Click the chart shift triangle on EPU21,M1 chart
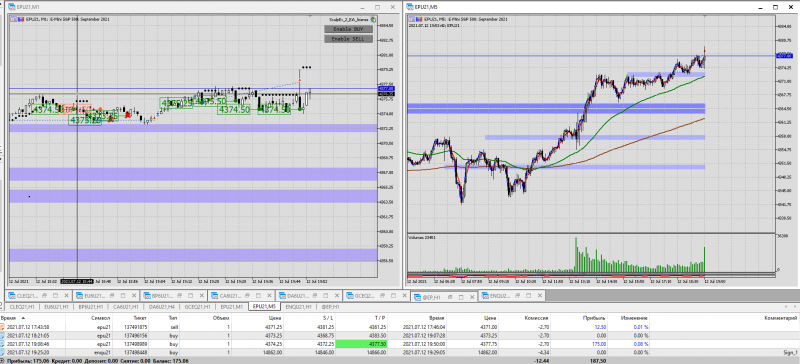The height and width of the screenshot is (364, 800). click(x=310, y=17)
